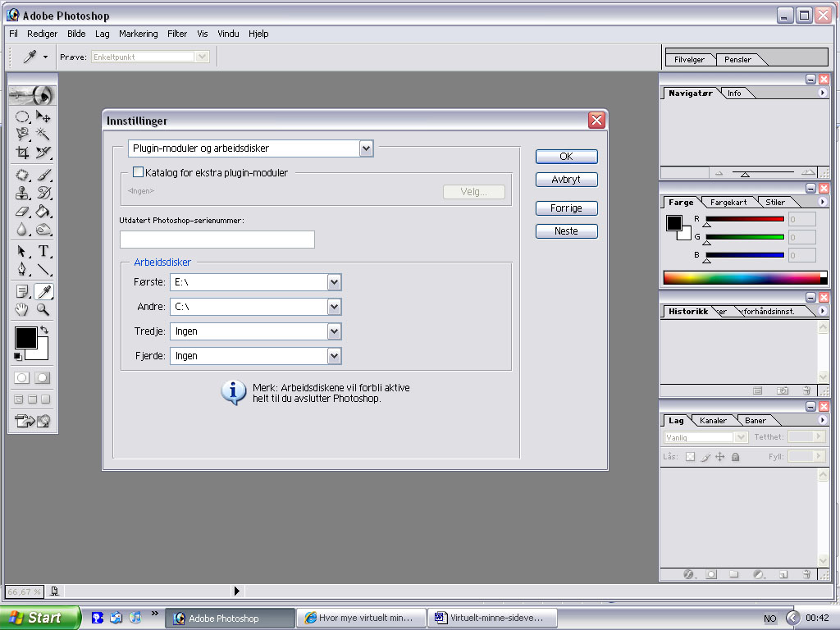Screen dimensions: 840x630
Task: Open the Filvelger tab in palette well
Action: coord(689,59)
